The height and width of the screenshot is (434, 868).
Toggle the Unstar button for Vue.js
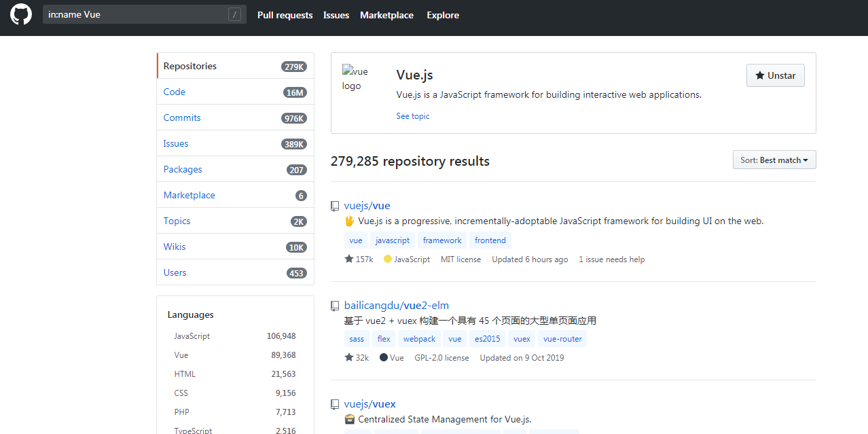point(776,75)
